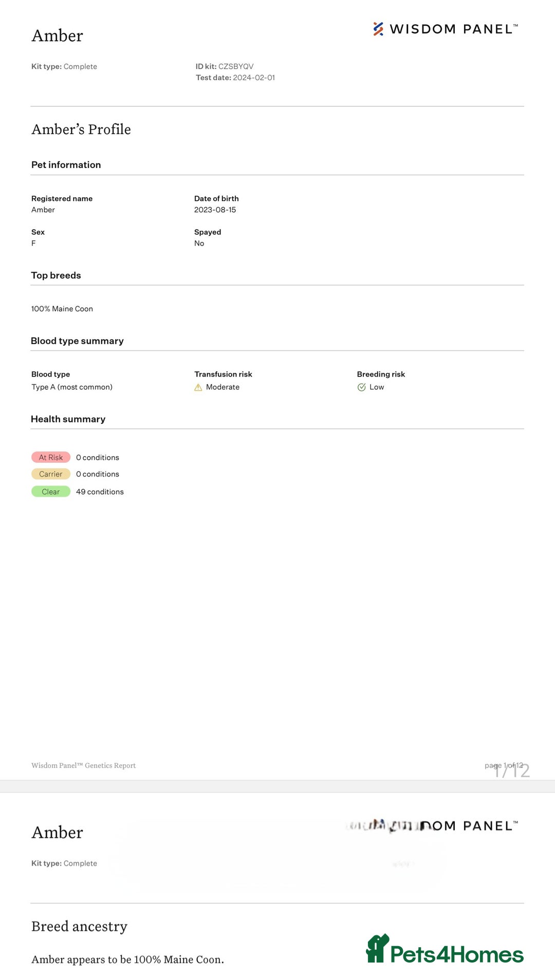Click the Blood type summary section header
Viewport: 555px width, 980px height.
(77, 341)
